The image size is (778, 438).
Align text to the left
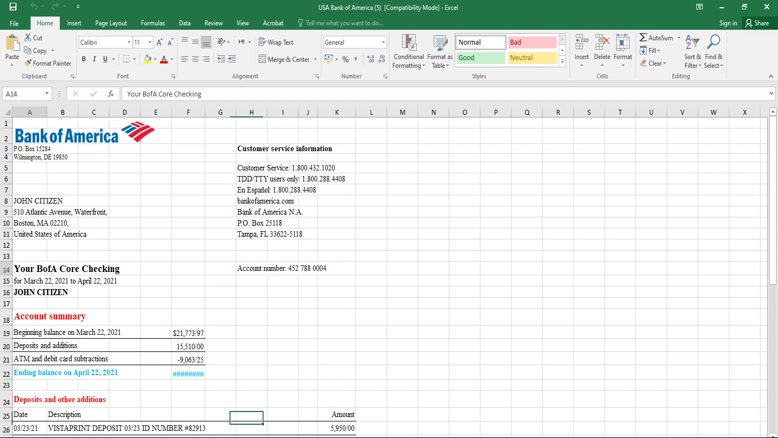coord(185,59)
